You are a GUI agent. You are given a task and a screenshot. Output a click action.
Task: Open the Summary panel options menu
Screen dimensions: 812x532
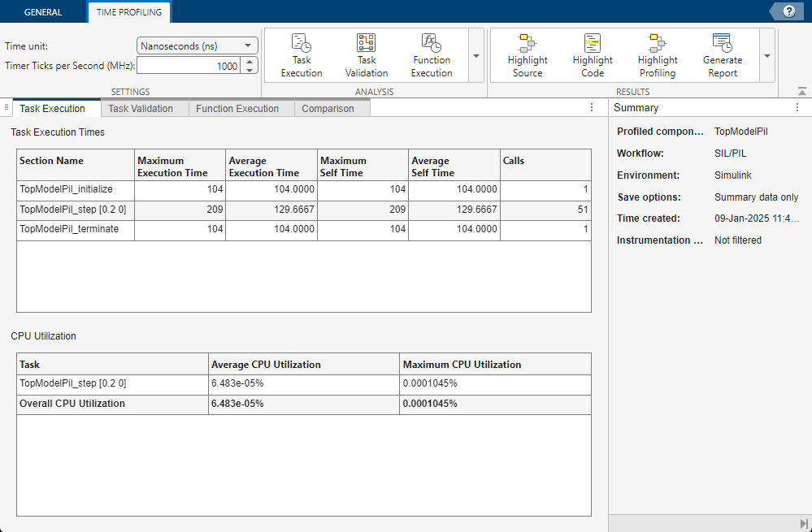click(x=797, y=107)
